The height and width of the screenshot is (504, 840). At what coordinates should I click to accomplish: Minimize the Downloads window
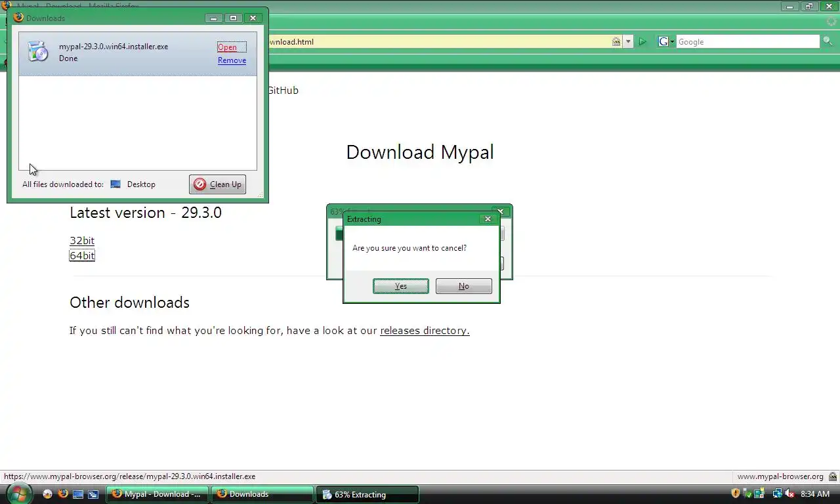(214, 18)
